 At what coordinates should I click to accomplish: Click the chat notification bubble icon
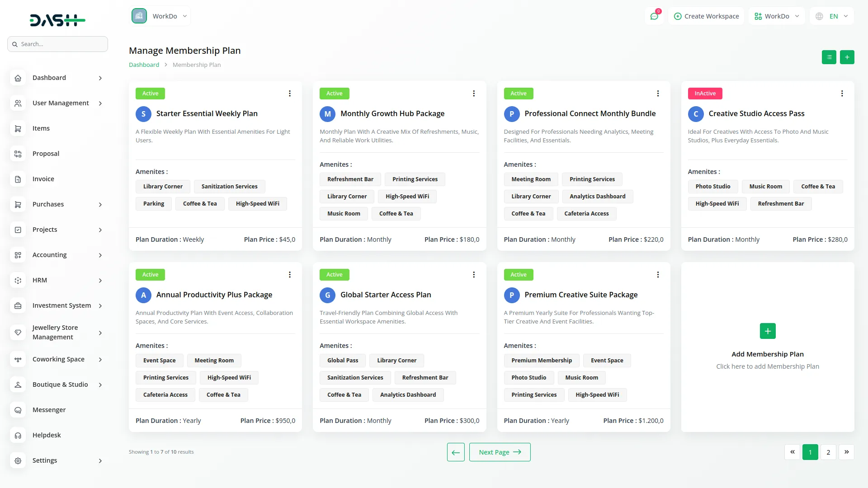654,16
